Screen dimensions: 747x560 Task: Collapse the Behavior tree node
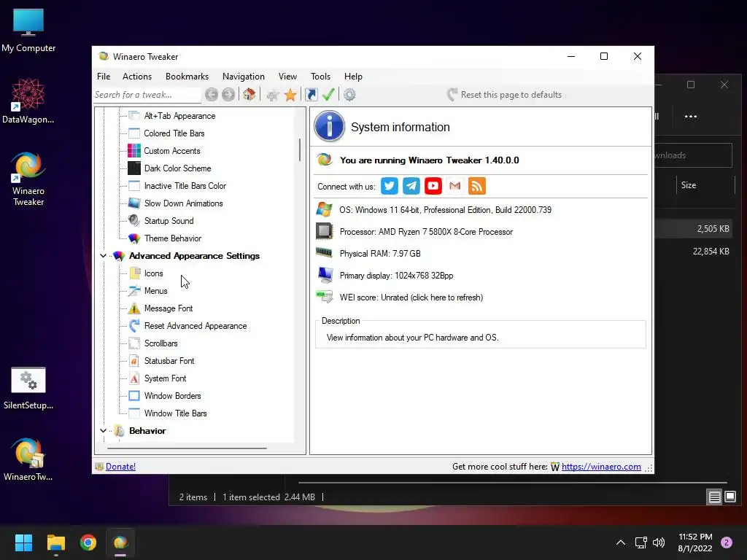point(103,430)
